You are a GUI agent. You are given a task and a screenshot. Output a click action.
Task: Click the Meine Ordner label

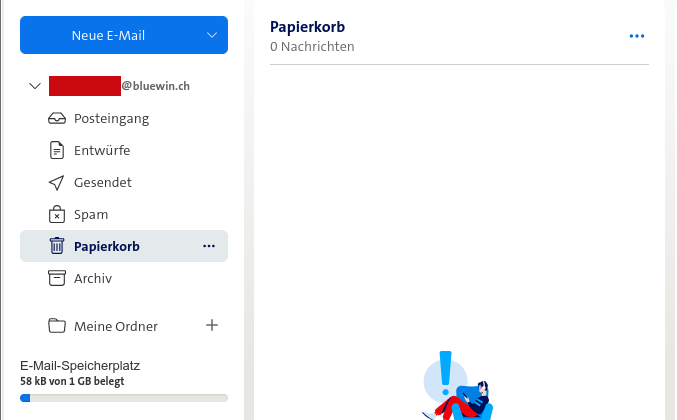point(116,326)
